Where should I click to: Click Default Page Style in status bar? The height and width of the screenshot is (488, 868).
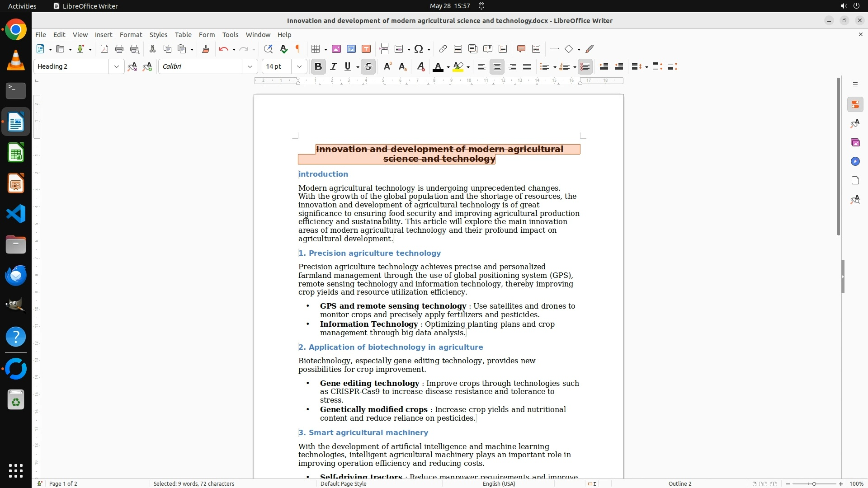click(x=343, y=483)
